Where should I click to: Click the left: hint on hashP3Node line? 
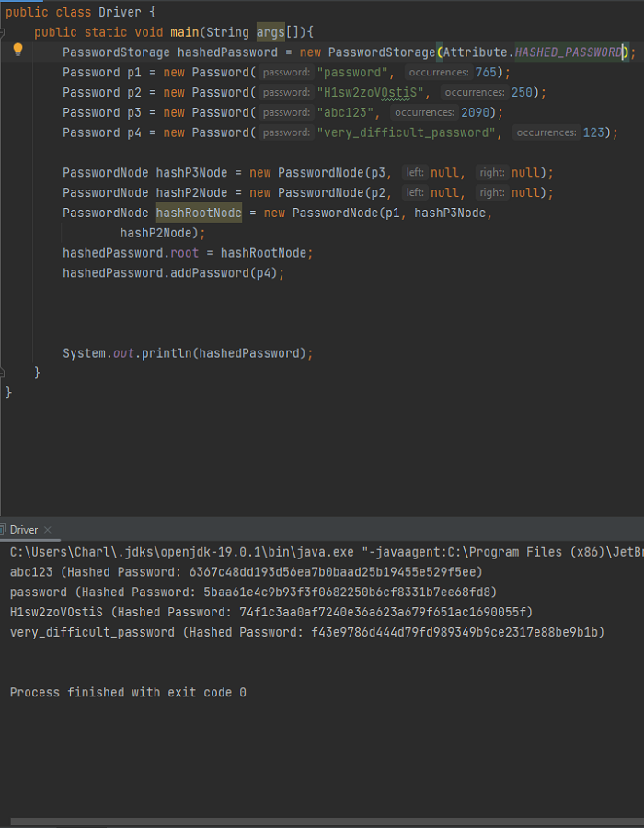[415, 173]
